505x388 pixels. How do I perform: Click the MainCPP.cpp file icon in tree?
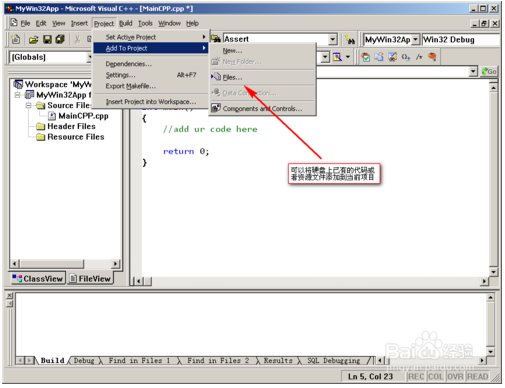point(52,116)
